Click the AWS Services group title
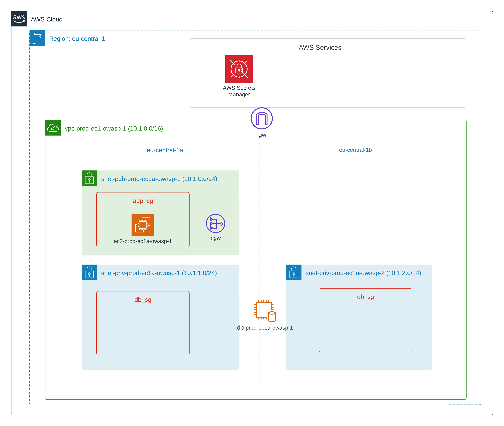This screenshot has height=426, width=504. pos(320,47)
